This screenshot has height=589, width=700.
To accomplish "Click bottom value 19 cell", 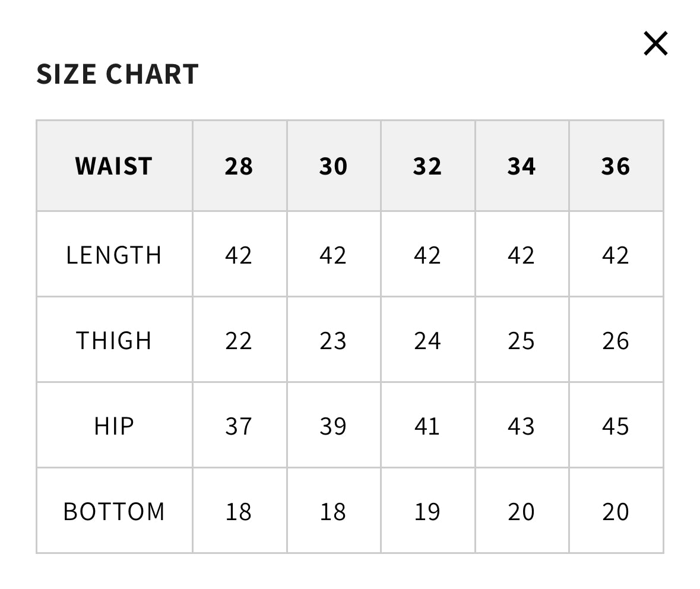I will tap(427, 511).
